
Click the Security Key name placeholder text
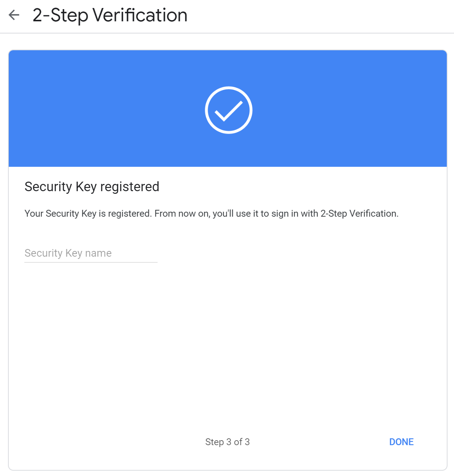(x=68, y=253)
